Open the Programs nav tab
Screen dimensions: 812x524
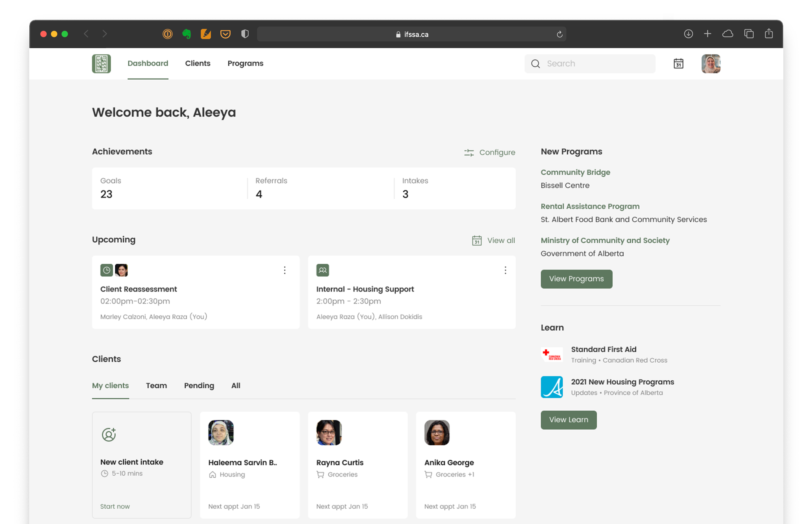(x=245, y=64)
